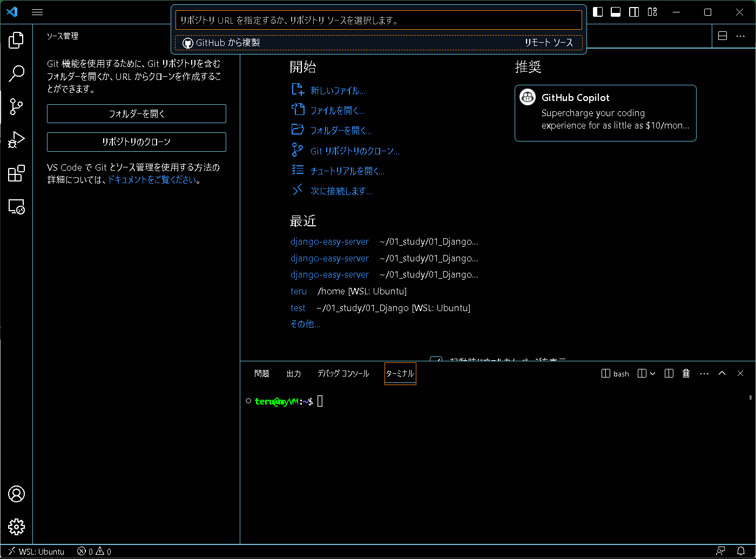
Task: Select the Source Control activity bar icon
Action: [16, 106]
